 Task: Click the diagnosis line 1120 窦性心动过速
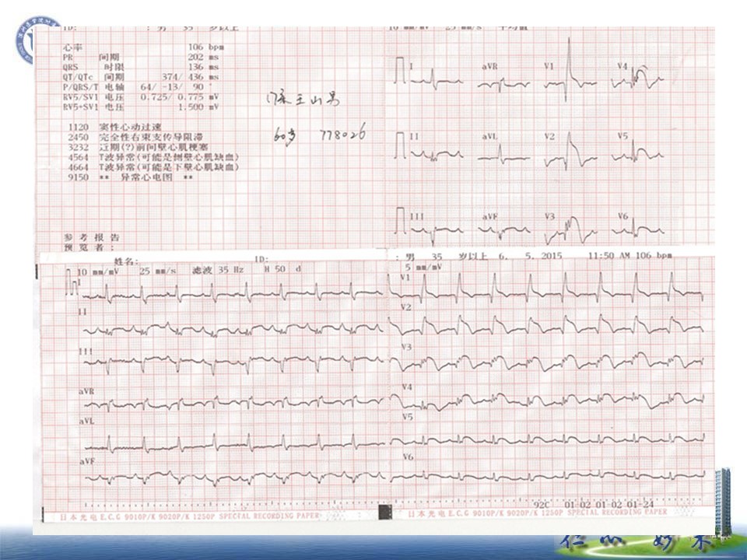tap(115, 127)
